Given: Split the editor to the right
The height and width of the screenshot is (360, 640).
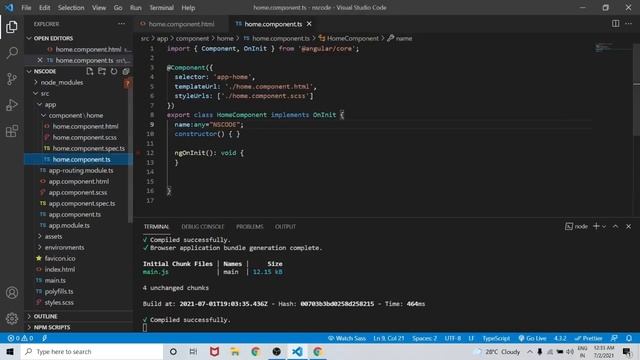Looking at the screenshot, I should (616, 24).
